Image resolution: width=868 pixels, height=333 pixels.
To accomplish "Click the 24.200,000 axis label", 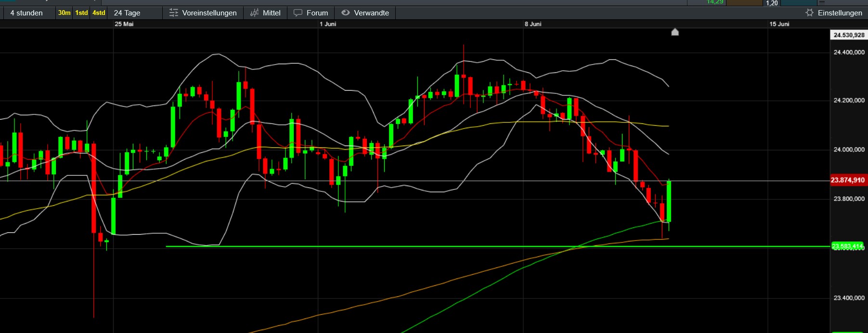I will (849, 100).
